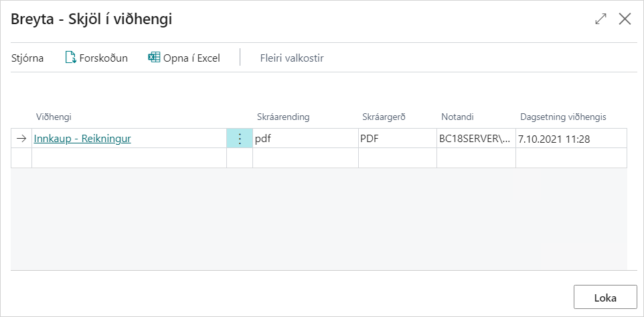644x317 pixels.
Task: Click the Excel icon beside Opna í Excel
Action: 154,58
